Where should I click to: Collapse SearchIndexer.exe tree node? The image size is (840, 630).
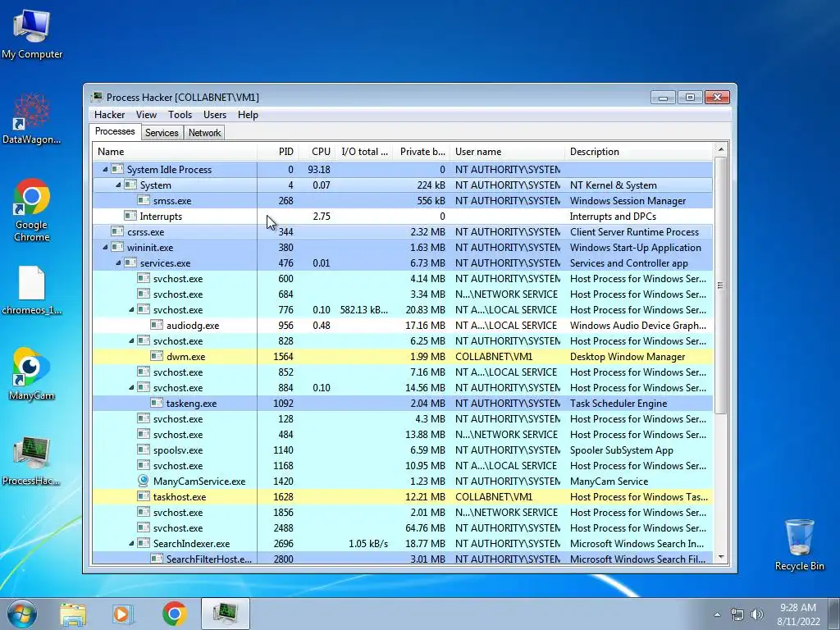(131, 543)
